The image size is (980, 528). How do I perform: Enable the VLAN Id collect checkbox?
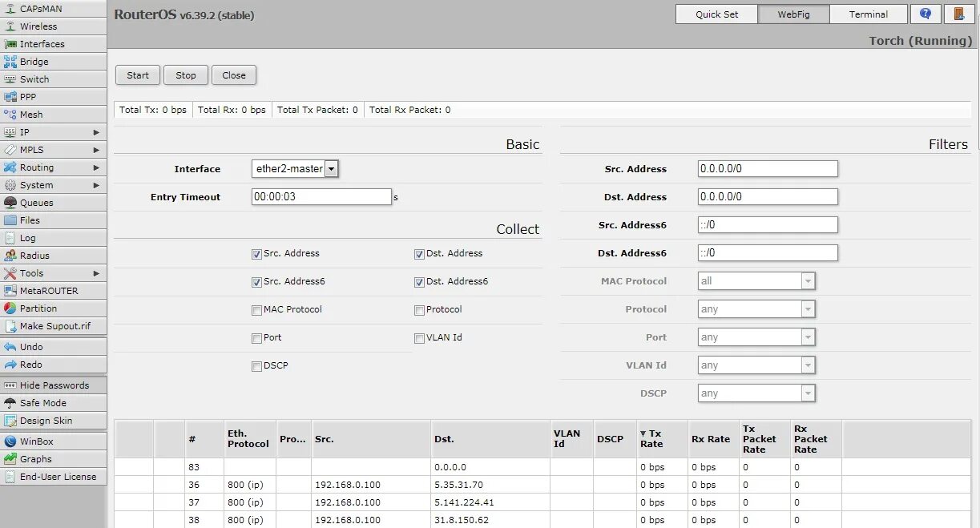pyautogui.click(x=419, y=338)
